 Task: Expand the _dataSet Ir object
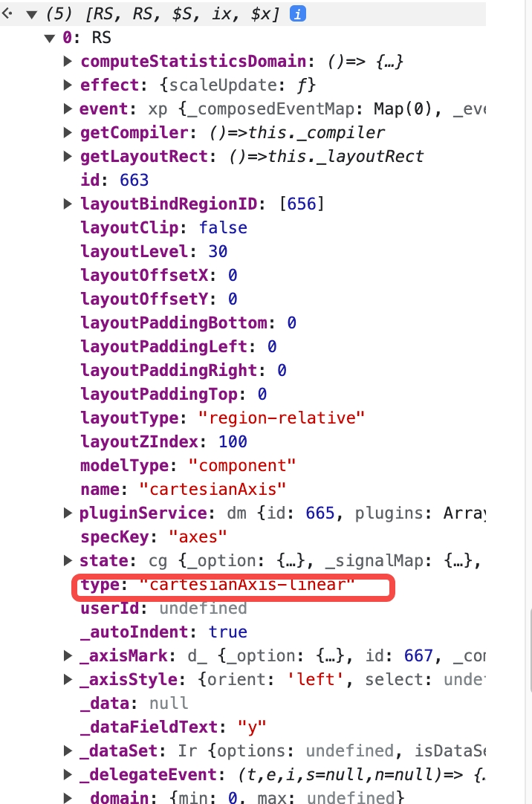[68, 750]
